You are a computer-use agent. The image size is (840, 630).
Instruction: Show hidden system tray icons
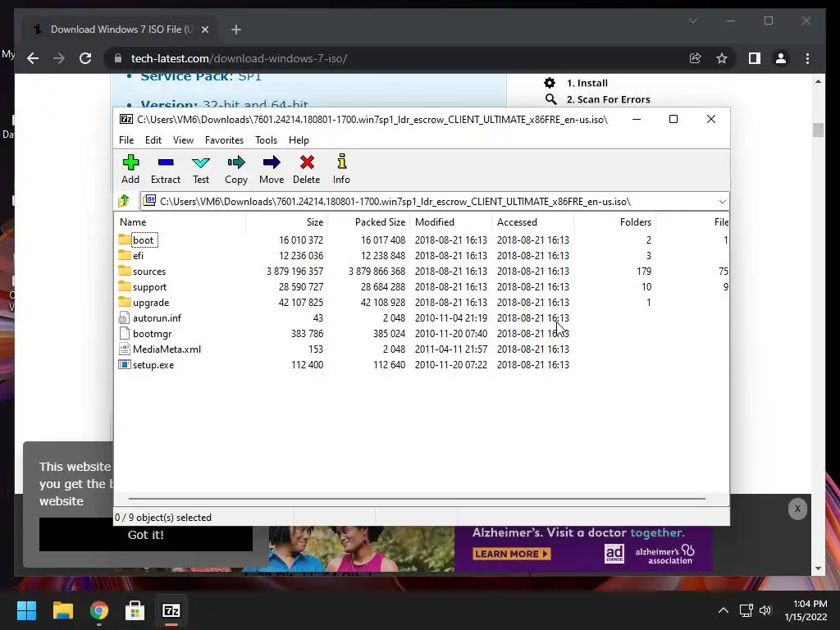click(x=724, y=610)
